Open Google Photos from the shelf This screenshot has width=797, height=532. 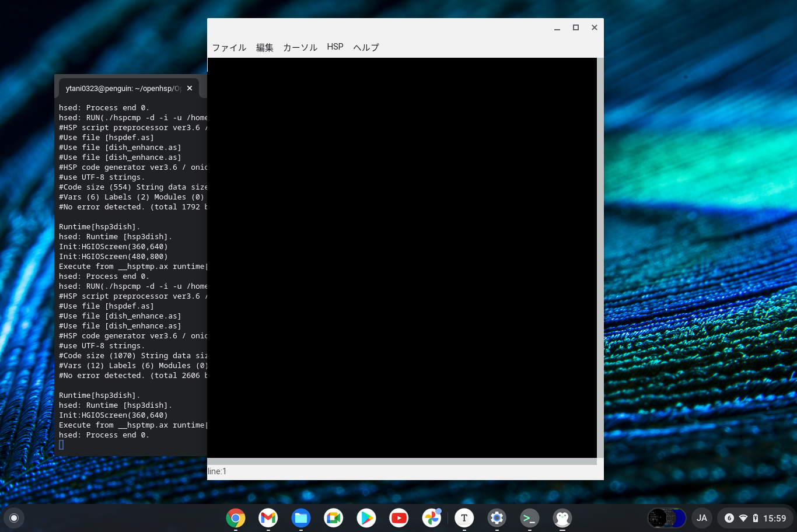point(432,518)
